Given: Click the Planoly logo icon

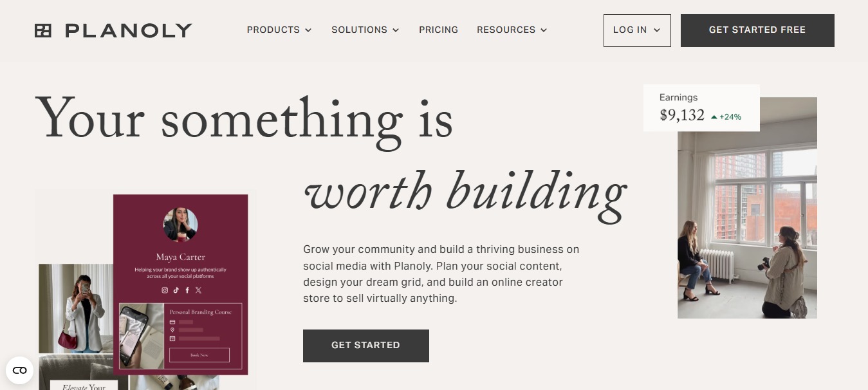Looking at the screenshot, I should tap(43, 30).
